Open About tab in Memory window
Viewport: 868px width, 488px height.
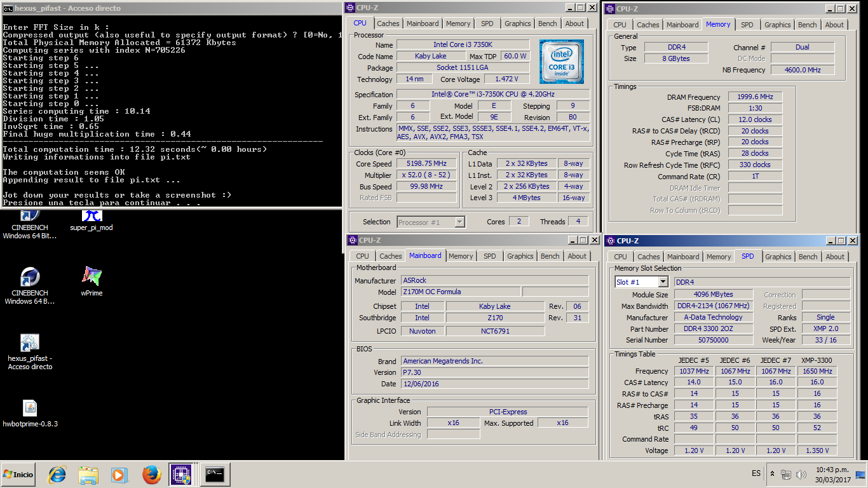834,25
